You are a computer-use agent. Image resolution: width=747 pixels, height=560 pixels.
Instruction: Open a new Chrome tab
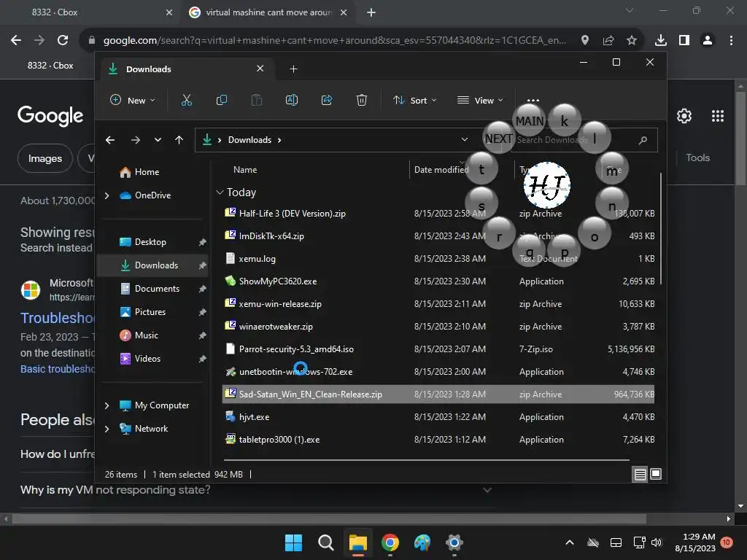pos(371,12)
